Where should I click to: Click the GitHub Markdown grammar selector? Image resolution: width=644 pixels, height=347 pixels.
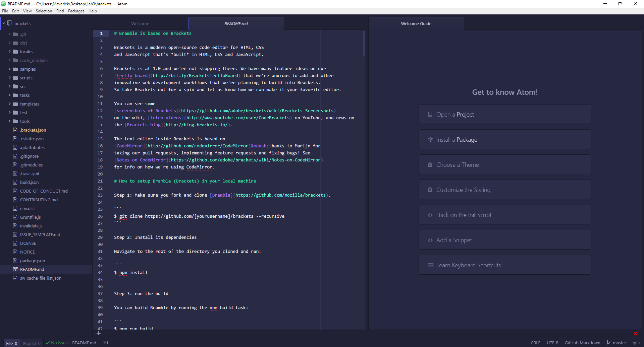(582, 343)
